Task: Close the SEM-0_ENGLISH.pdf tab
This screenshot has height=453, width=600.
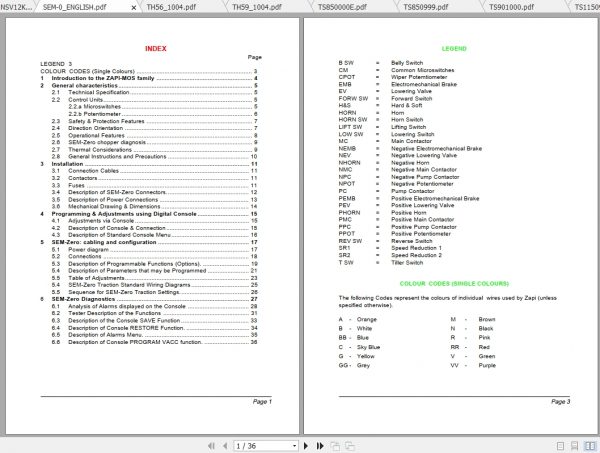Action: click(134, 7)
